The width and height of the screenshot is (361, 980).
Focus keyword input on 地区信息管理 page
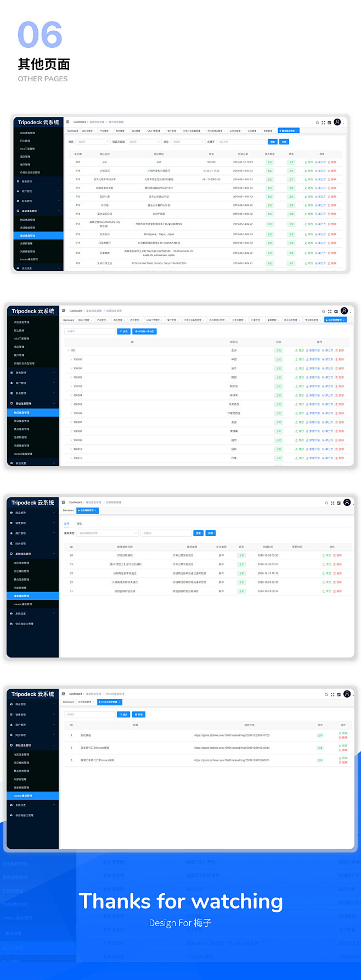tap(90, 331)
